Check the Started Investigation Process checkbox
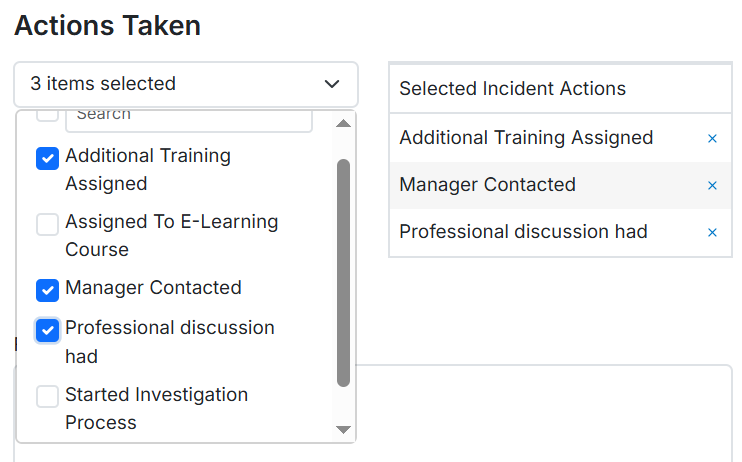This screenshot has width=742, height=462. coord(47,397)
